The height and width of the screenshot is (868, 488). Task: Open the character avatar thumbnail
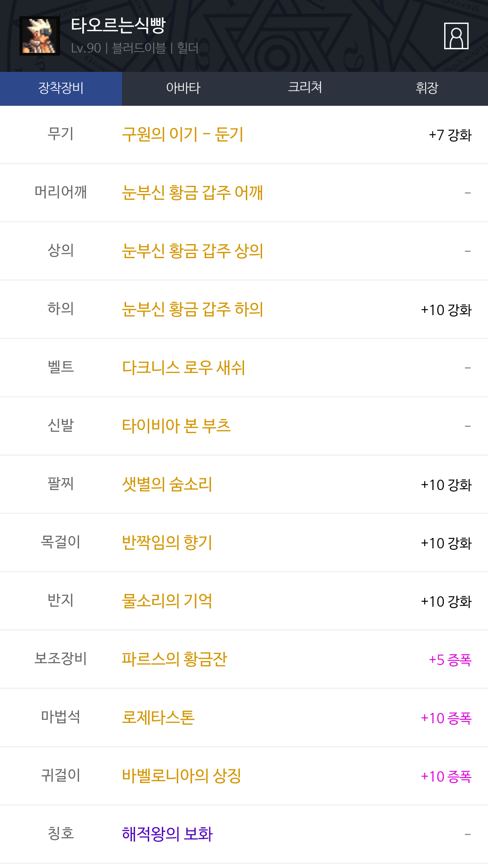pyautogui.click(x=40, y=36)
